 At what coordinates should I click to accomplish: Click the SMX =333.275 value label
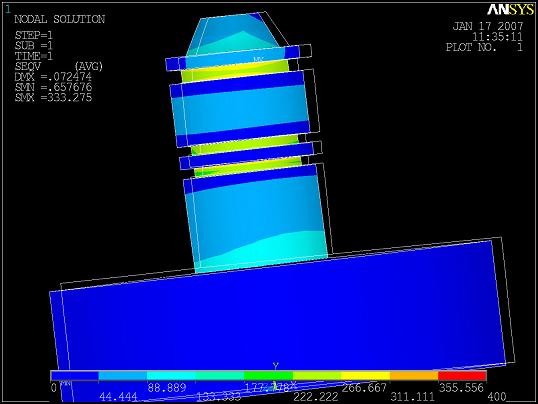tap(54, 97)
